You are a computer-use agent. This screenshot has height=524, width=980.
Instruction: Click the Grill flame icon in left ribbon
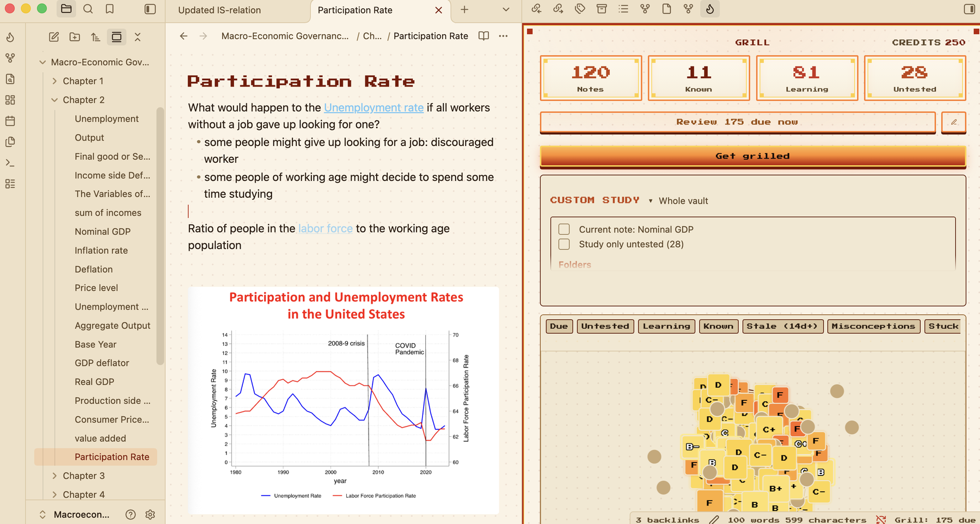(x=10, y=37)
